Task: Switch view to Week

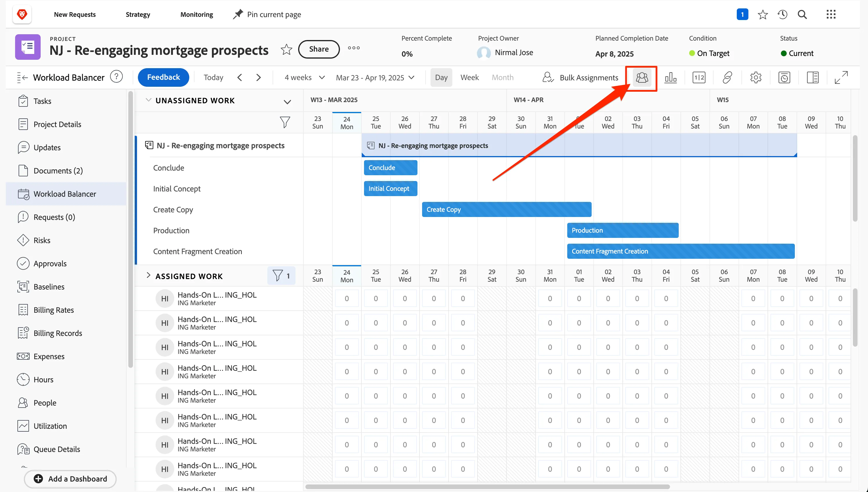Action: coord(469,78)
